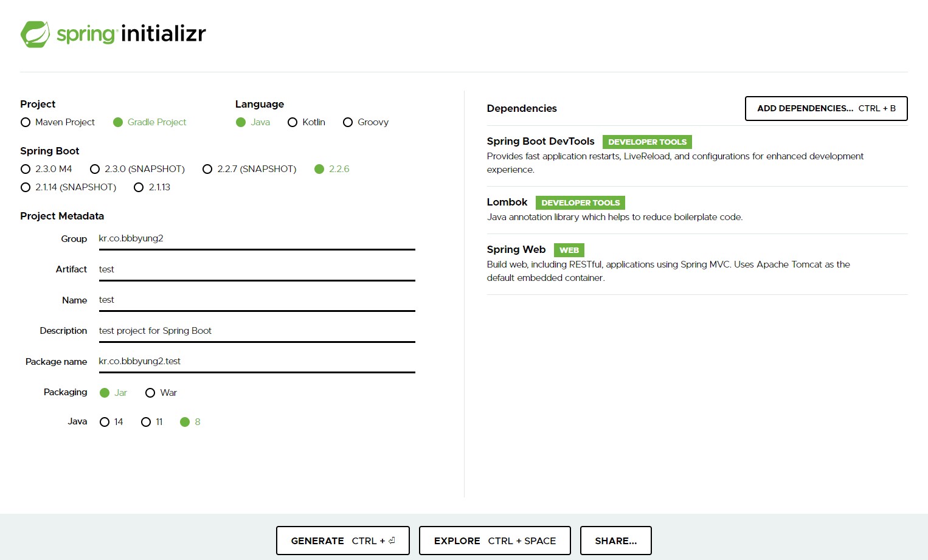This screenshot has height=560, width=928.
Task: Open the Add Dependencies dialog
Action: [826, 108]
